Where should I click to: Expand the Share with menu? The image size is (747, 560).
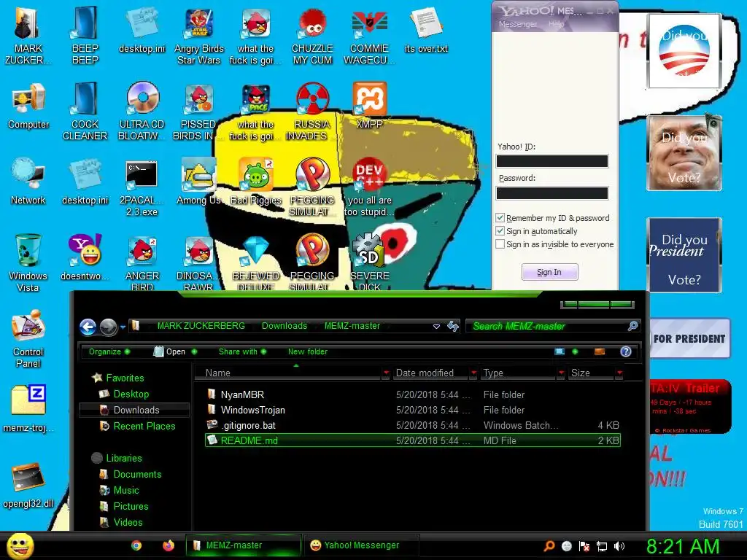242,351
